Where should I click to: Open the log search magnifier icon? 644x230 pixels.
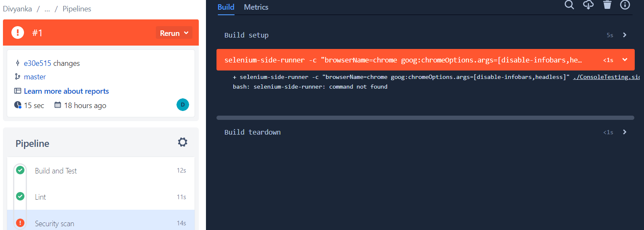point(569,5)
